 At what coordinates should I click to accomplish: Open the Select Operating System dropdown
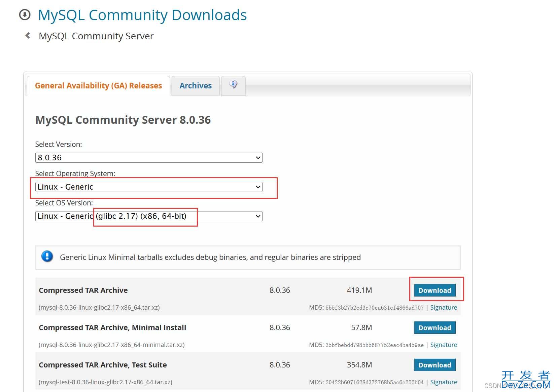[149, 187]
